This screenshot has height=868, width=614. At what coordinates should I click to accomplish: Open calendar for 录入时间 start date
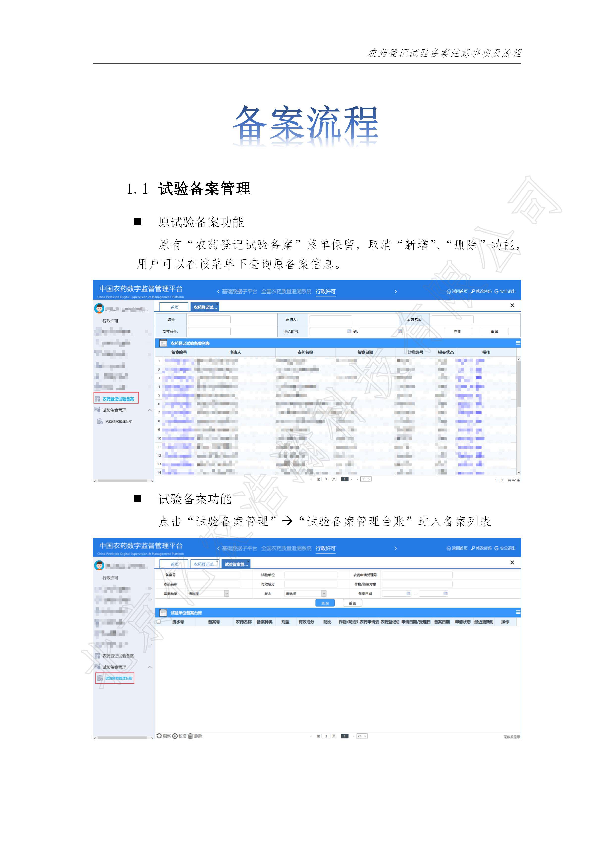pyautogui.click(x=349, y=331)
